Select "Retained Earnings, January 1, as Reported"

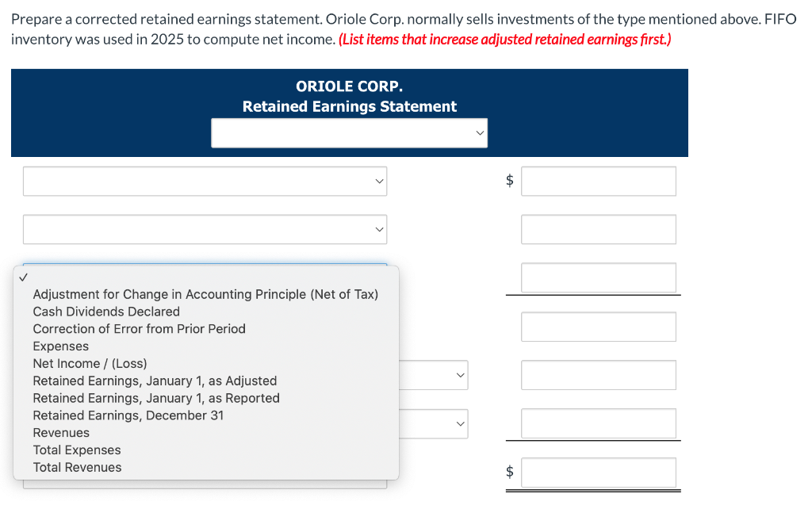pyautogui.click(x=155, y=398)
